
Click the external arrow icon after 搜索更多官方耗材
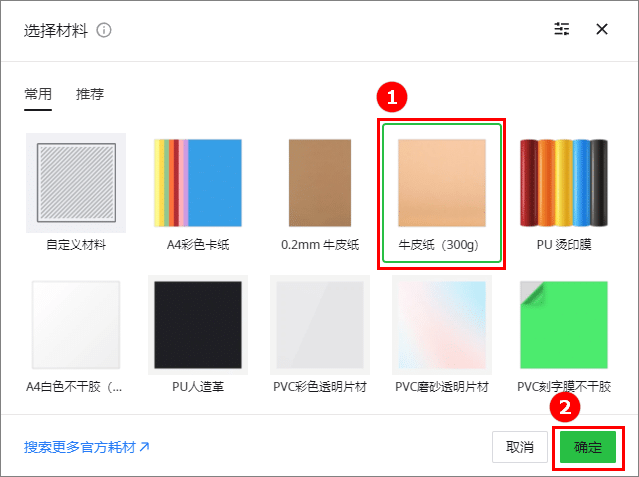pyautogui.click(x=144, y=447)
